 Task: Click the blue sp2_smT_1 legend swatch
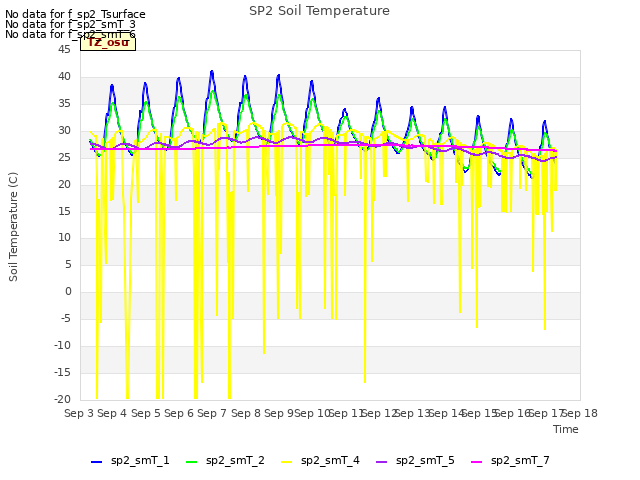click(96, 462)
